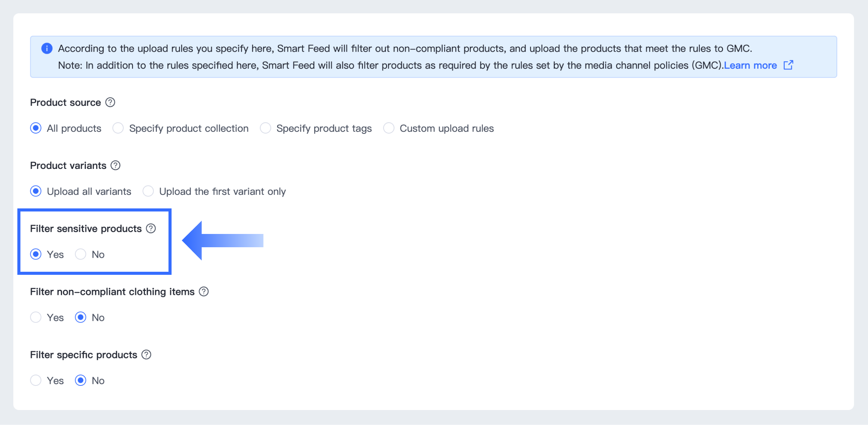
Task: Click the blue info icon in the banner
Action: [47, 48]
